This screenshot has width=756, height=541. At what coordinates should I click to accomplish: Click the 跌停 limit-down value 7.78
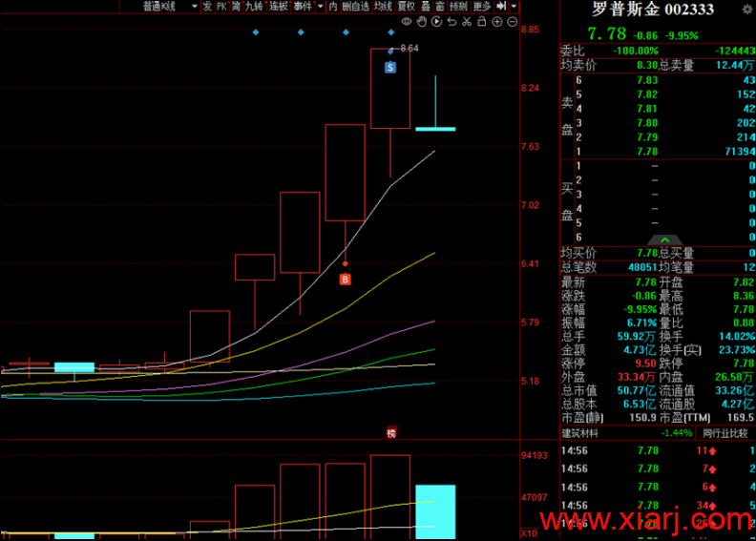744,364
